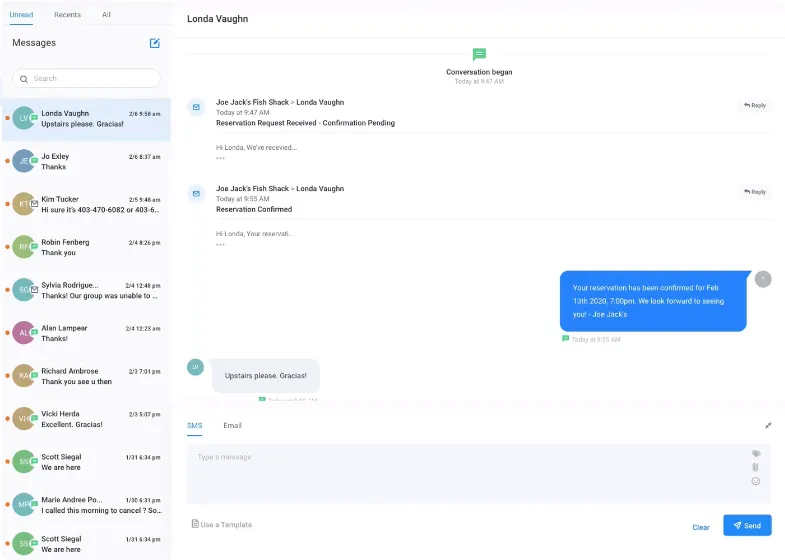Viewport: 785px width, 560px height.
Task: Expand the Hi Londa, Your reservation email ellipsis
Action: coord(220,245)
